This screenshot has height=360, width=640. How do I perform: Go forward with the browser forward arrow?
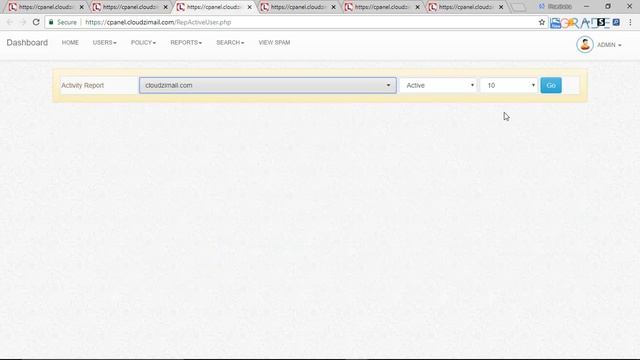click(x=23, y=22)
